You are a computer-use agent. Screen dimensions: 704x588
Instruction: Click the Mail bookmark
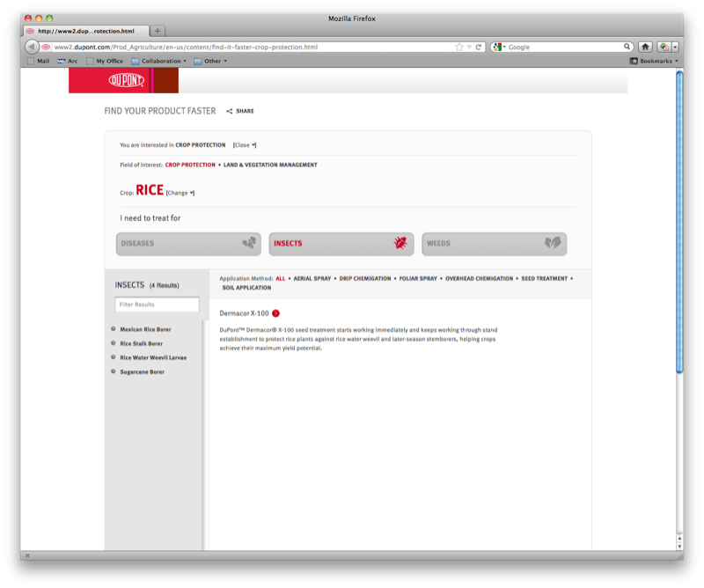click(39, 61)
